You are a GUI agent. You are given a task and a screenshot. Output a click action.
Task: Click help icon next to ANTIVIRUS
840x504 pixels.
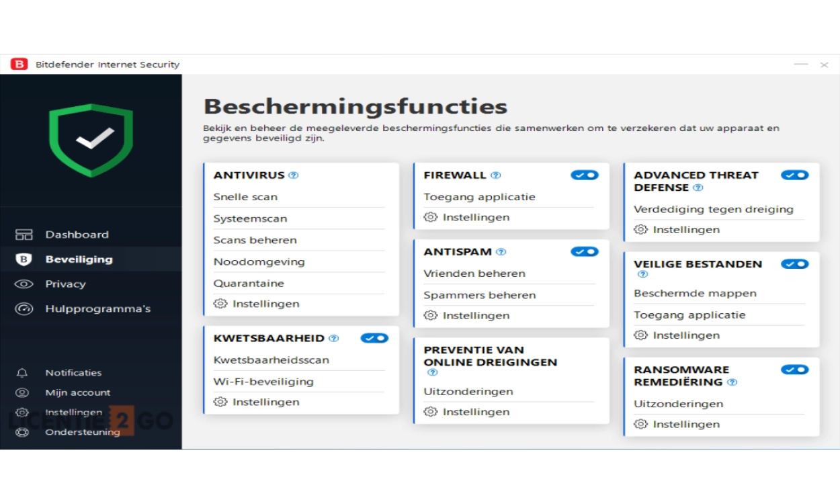pos(293,175)
